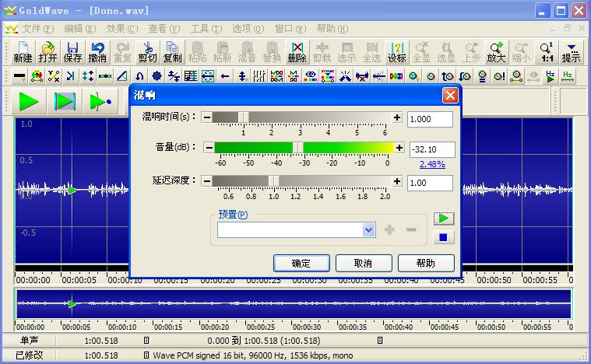Click the 2.48% volume percentage link

pyautogui.click(x=432, y=164)
